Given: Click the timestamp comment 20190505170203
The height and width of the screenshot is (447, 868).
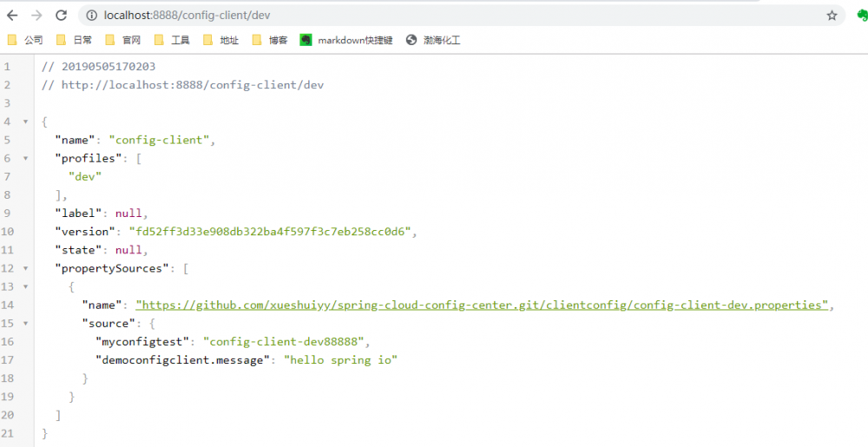Looking at the screenshot, I should 99,66.
